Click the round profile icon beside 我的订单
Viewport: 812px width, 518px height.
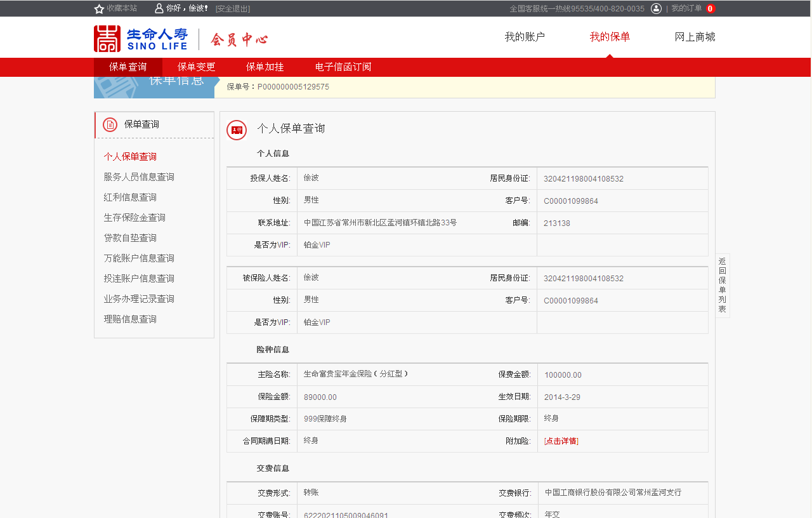click(656, 8)
